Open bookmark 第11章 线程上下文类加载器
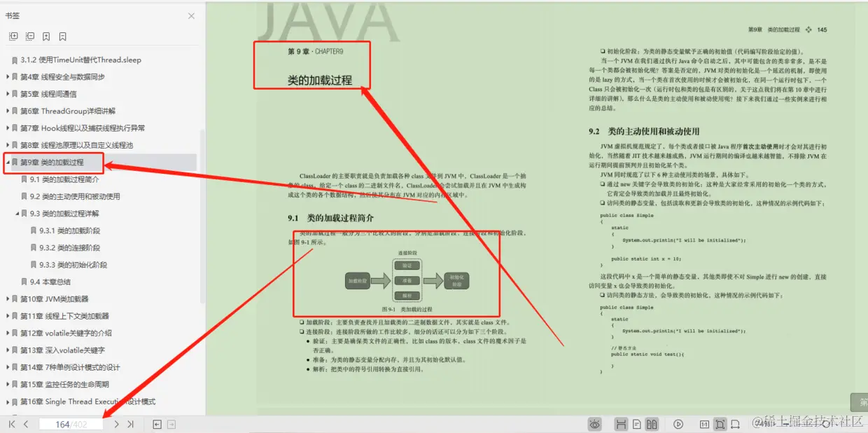The width and height of the screenshot is (868, 433). (64, 316)
